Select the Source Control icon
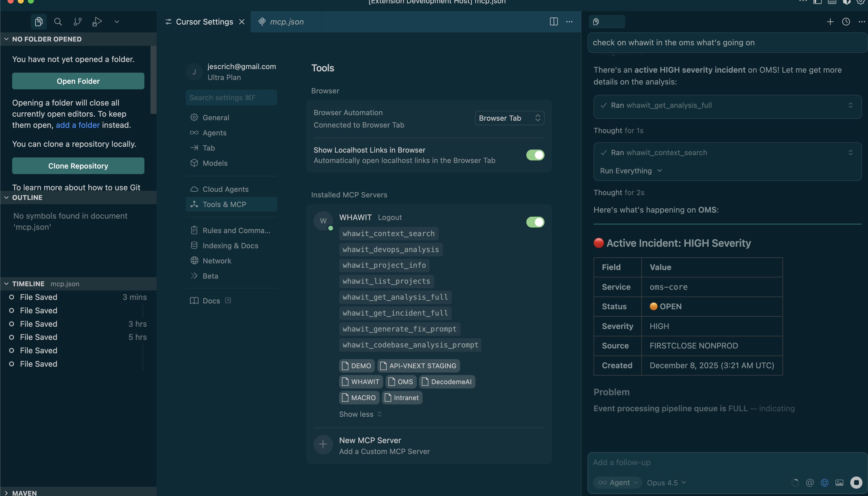Viewport: 868px width, 496px height. (x=77, y=22)
